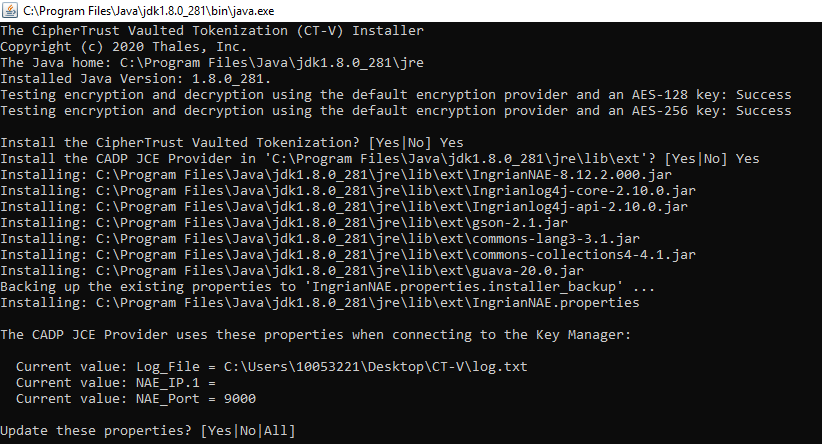Click the AES-256 key Success result
Image resolution: width=822 pixels, height=444 pixels.
point(763,111)
